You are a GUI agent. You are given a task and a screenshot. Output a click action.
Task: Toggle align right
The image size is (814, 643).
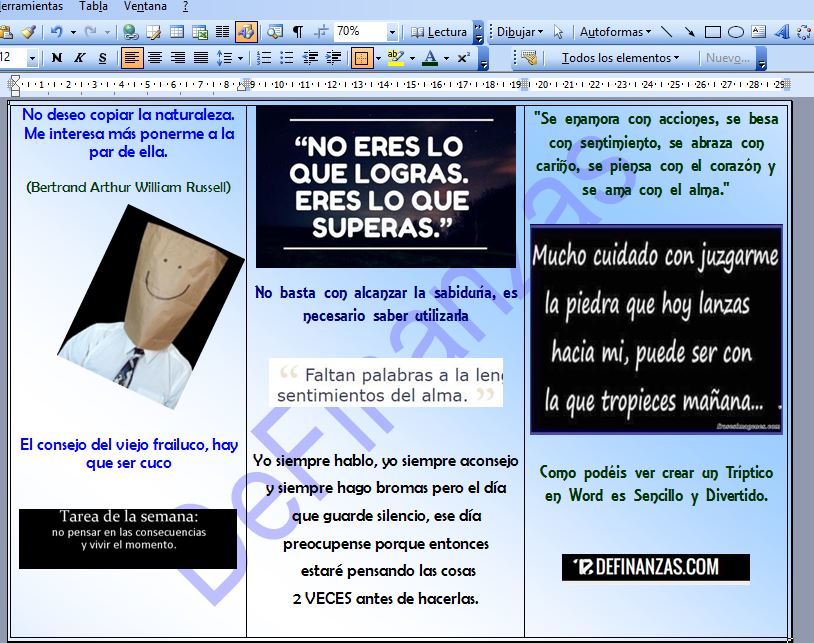(x=178, y=58)
